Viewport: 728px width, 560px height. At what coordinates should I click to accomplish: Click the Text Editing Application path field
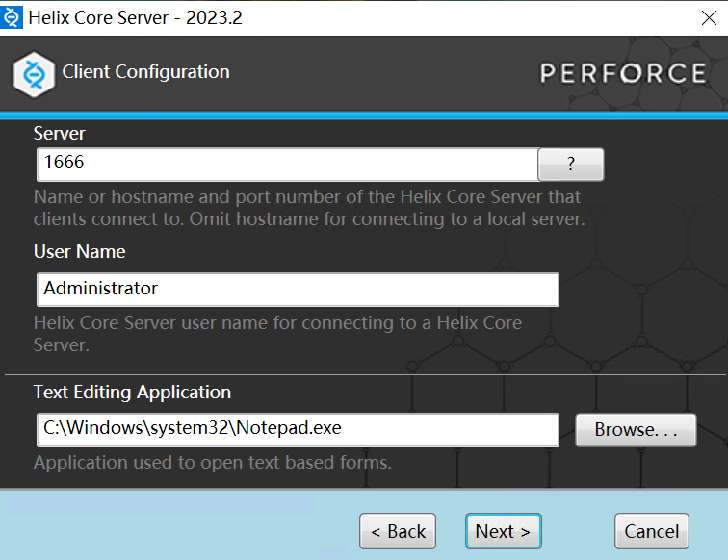[298, 430]
